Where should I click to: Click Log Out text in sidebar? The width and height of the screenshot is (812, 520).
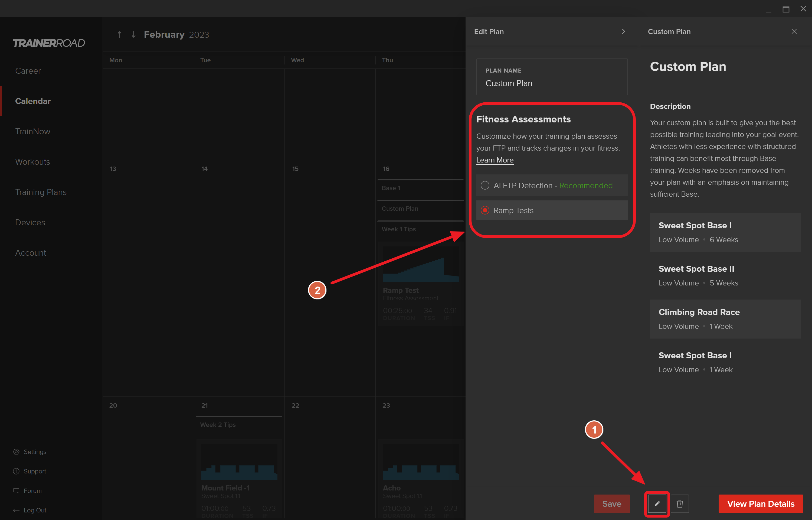35,510
